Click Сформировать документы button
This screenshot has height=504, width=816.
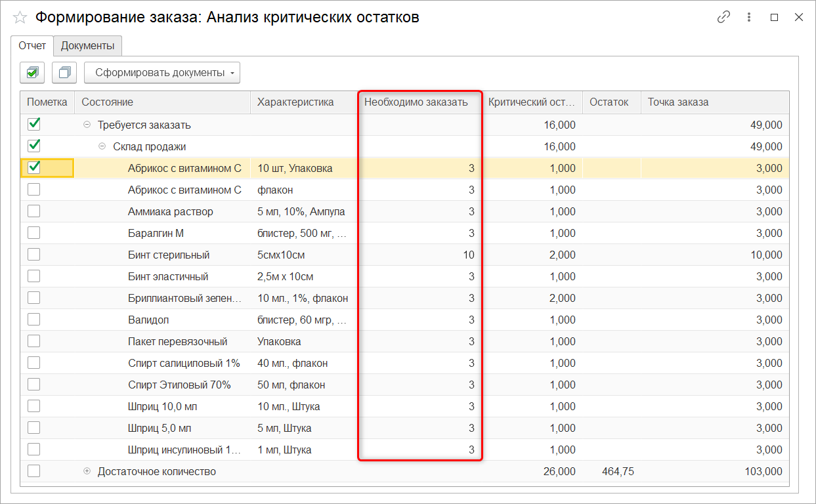point(161,73)
